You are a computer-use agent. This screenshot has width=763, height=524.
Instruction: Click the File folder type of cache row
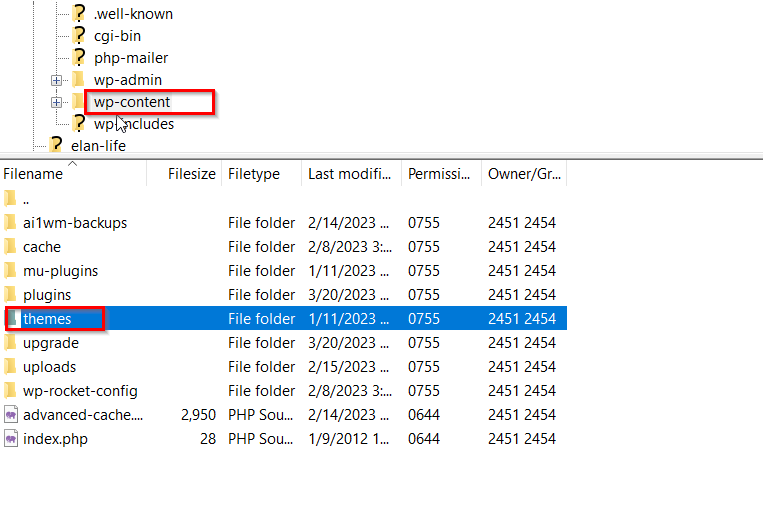(x=261, y=247)
